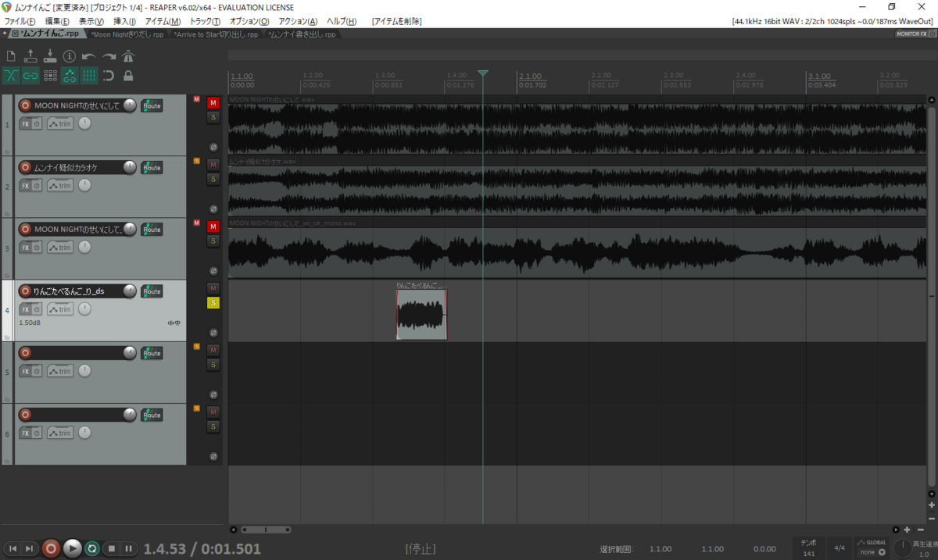This screenshot has width=938, height=560.
Task: Arm record on ムンナイ疑似カラオケ track
Action: [x=25, y=167]
